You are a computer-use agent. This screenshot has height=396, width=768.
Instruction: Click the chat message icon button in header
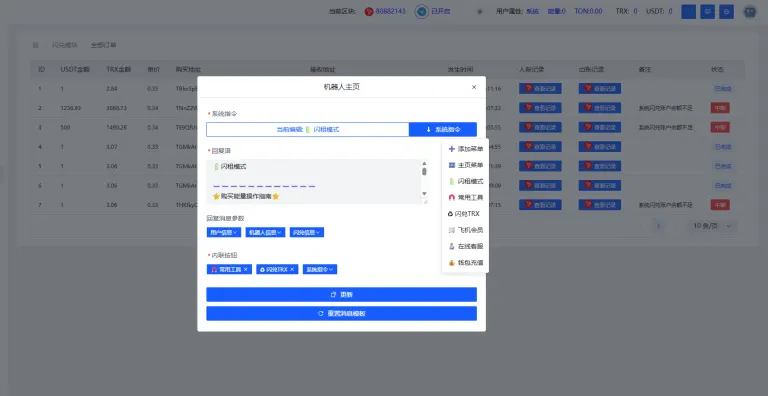click(x=707, y=12)
